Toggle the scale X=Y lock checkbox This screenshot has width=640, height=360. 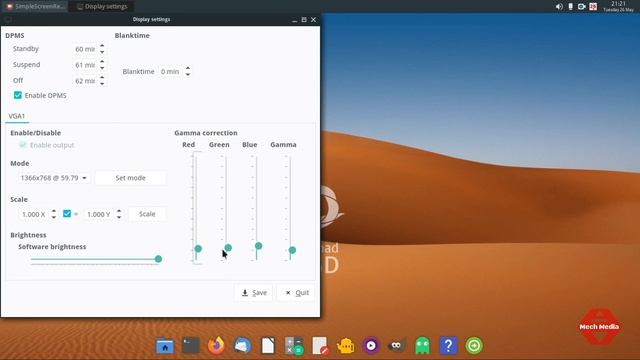pyautogui.click(x=67, y=213)
